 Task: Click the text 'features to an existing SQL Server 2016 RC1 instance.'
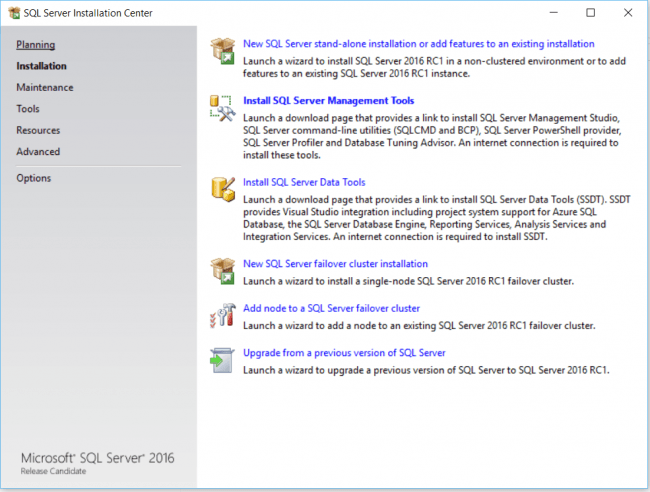[x=356, y=74]
